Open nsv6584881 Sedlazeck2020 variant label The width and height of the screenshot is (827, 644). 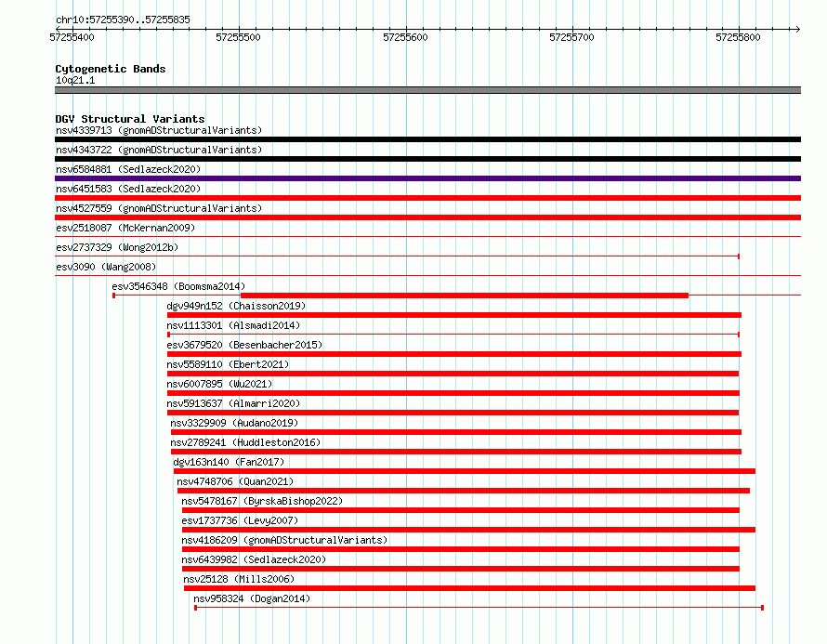(x=128, y=169)
